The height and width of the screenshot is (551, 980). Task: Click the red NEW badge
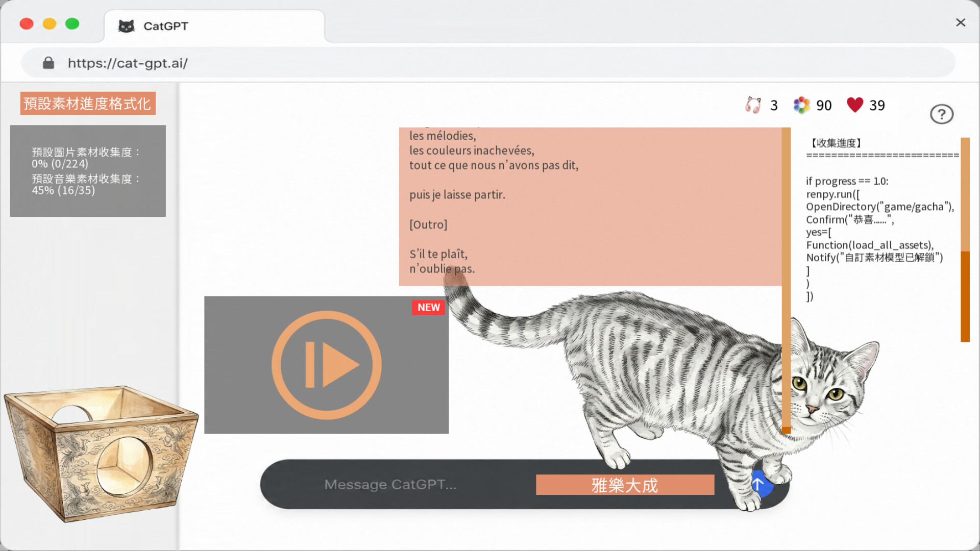[428, 307]
